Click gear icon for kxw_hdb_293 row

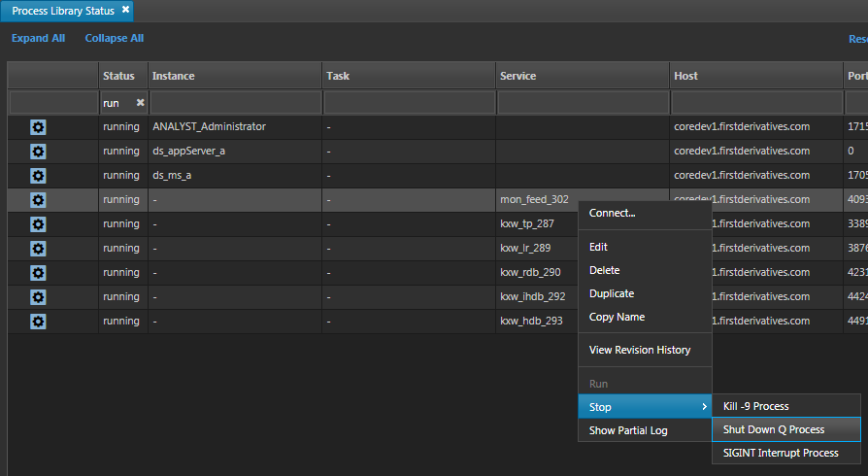[x=38, y=322]
